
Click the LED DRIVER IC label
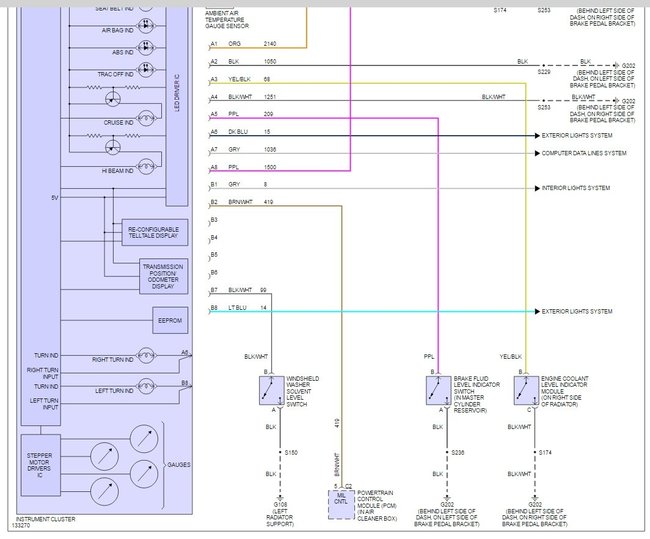pos(177,93)
